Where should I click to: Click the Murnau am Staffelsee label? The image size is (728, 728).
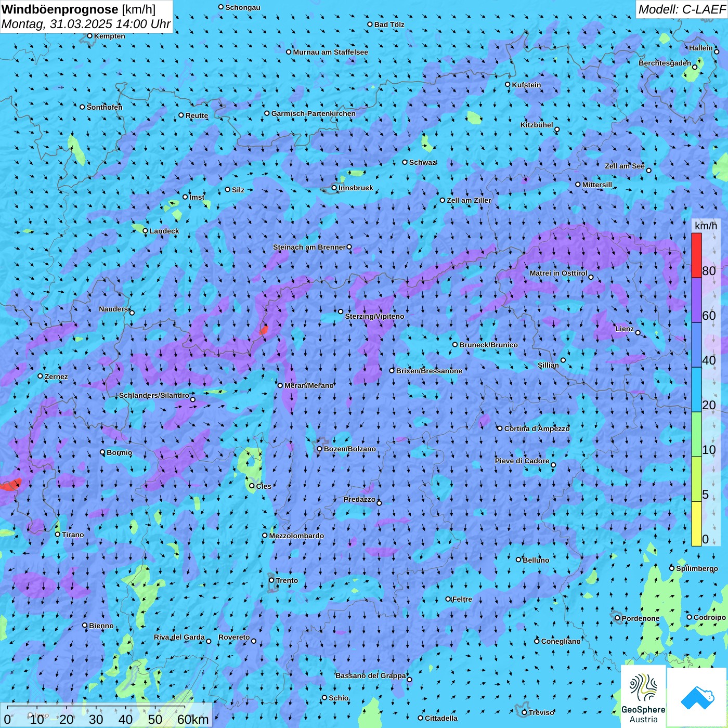click(330, 52)
